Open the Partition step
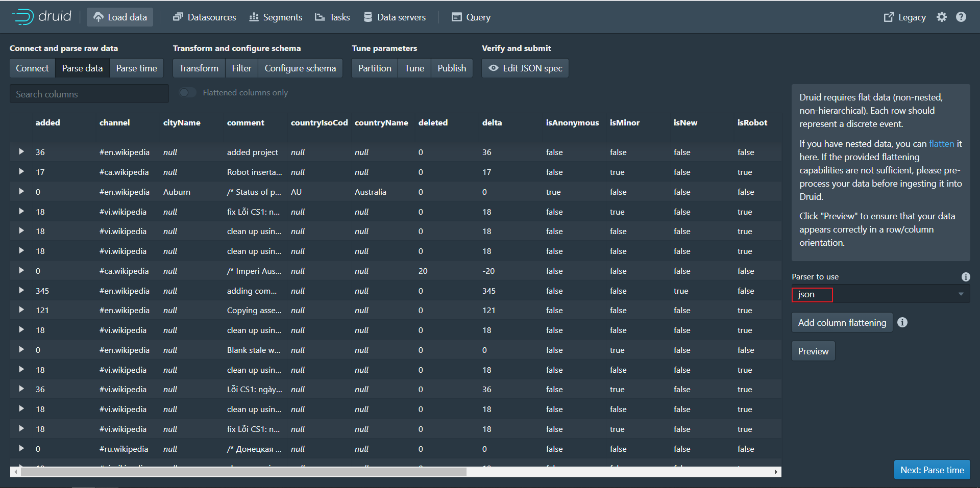The image size is (980, 488). click(x=375, y=68)
